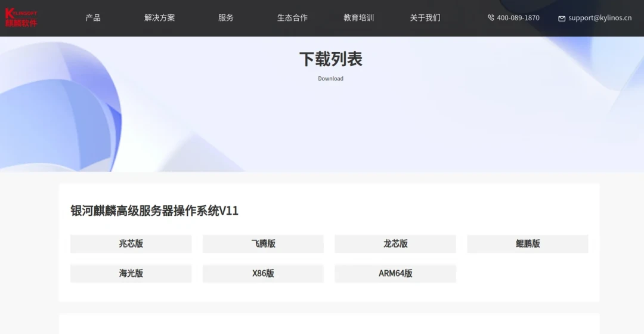Select the 海光版 download button
Viewport: 644px width, 334px height.
(131, 274)
